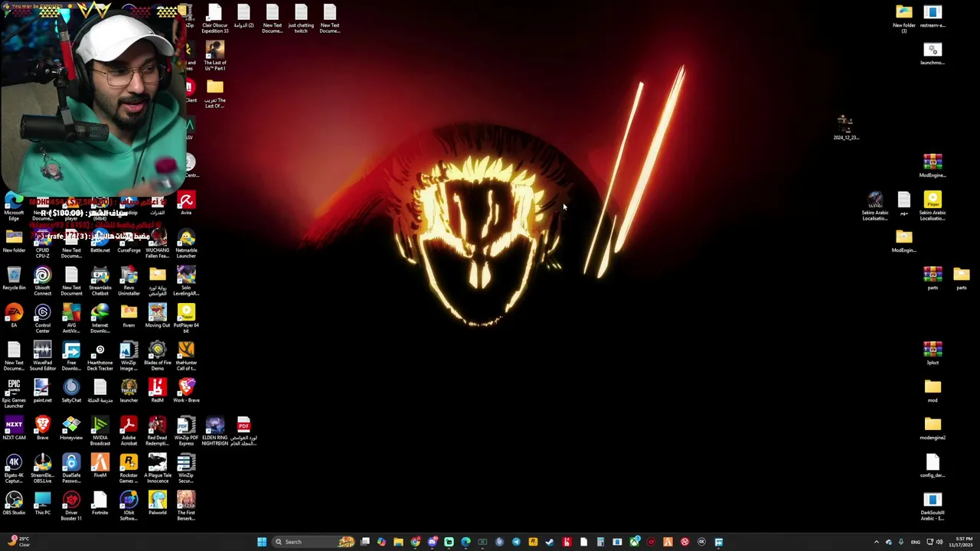The width and height of the screenshot is (980, 551).
Task: Open Adobe Acrobat desktop icon
Action: click(129, 431)
